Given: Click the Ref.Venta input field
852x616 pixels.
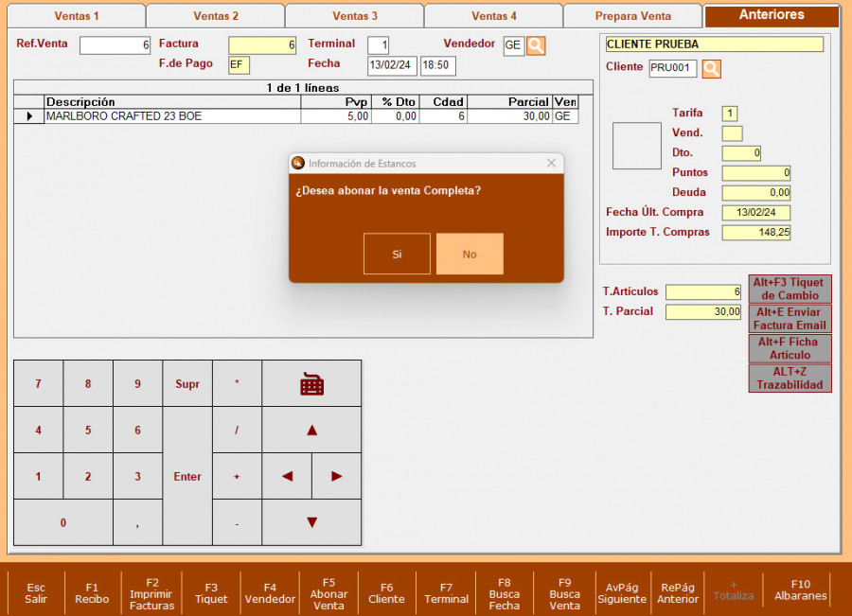Looking at the screenshot, I should point(115,45).
